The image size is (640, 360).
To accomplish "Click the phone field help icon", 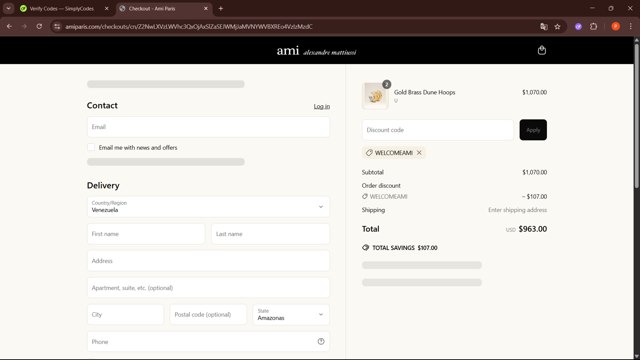I will coord(321,342).
